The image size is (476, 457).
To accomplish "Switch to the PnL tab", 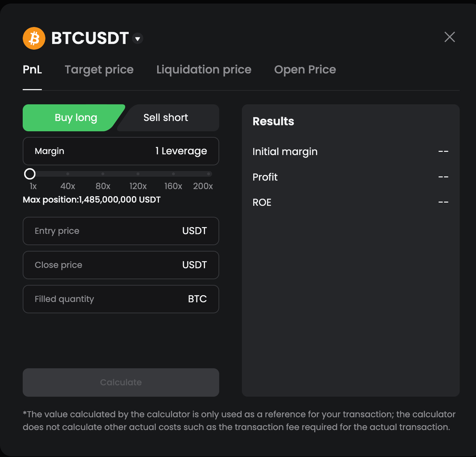I will click(32, 70).
